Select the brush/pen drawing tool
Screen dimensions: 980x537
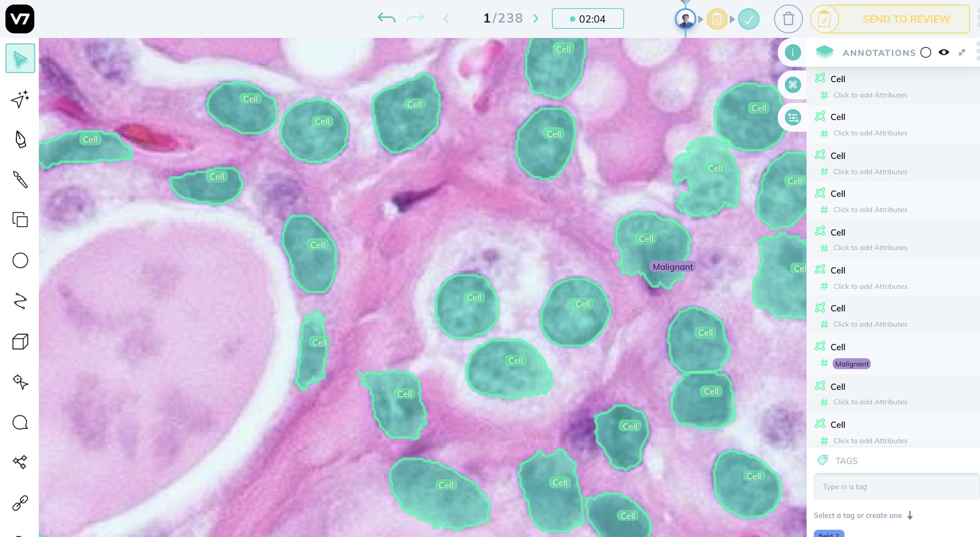point(20,180)
